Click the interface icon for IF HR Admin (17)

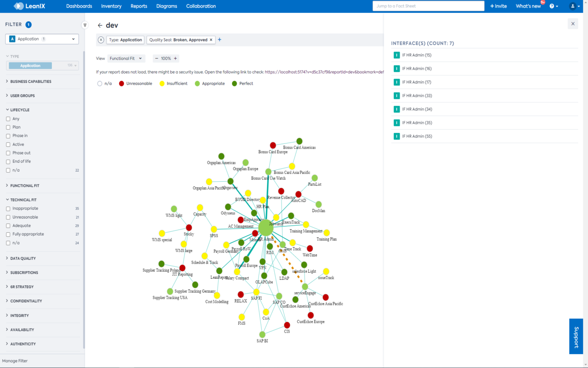click(396, 82)
